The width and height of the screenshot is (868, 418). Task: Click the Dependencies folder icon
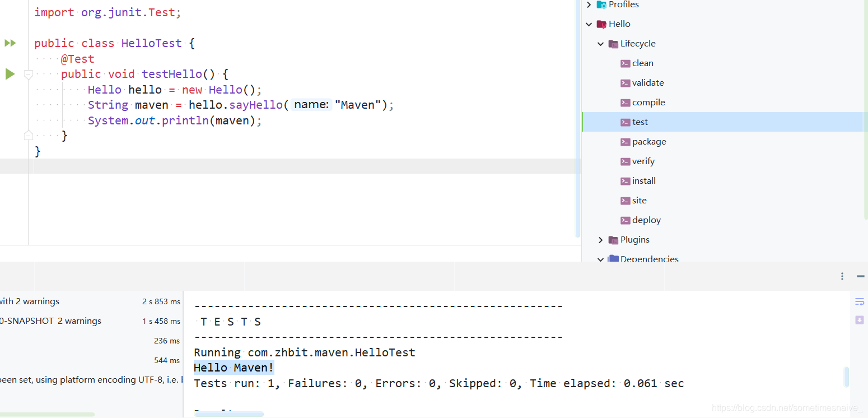point(613,259)
